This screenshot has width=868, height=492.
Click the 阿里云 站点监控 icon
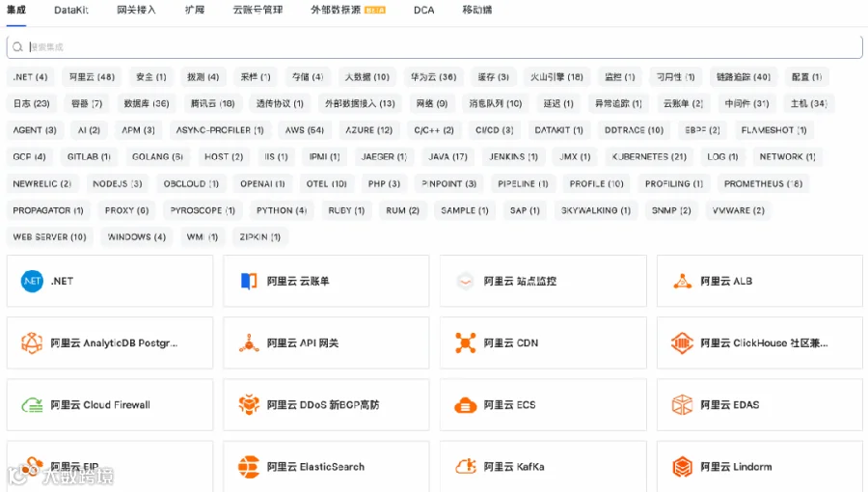tap(466, 281)
